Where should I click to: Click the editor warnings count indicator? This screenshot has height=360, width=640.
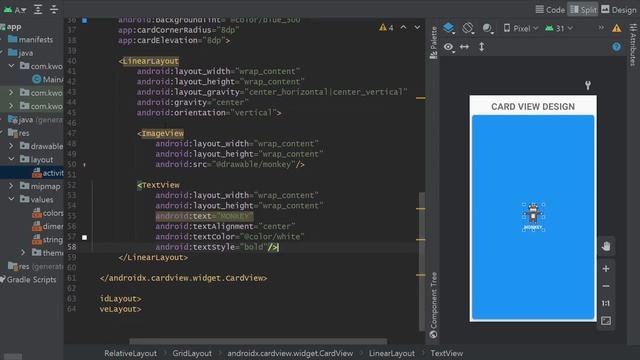point(386,28)
